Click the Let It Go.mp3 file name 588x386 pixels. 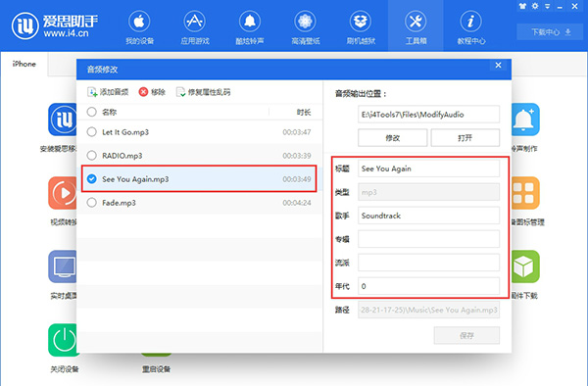tap(125, 132)
